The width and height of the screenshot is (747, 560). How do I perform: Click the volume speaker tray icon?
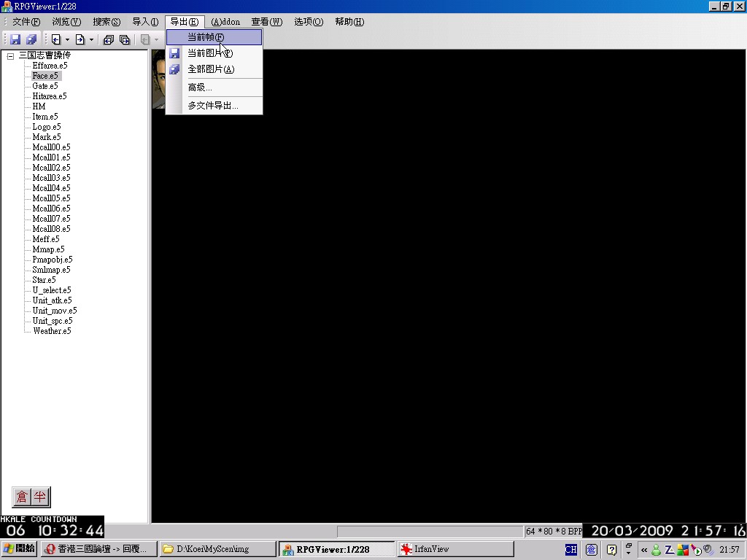tap(709, 550)
